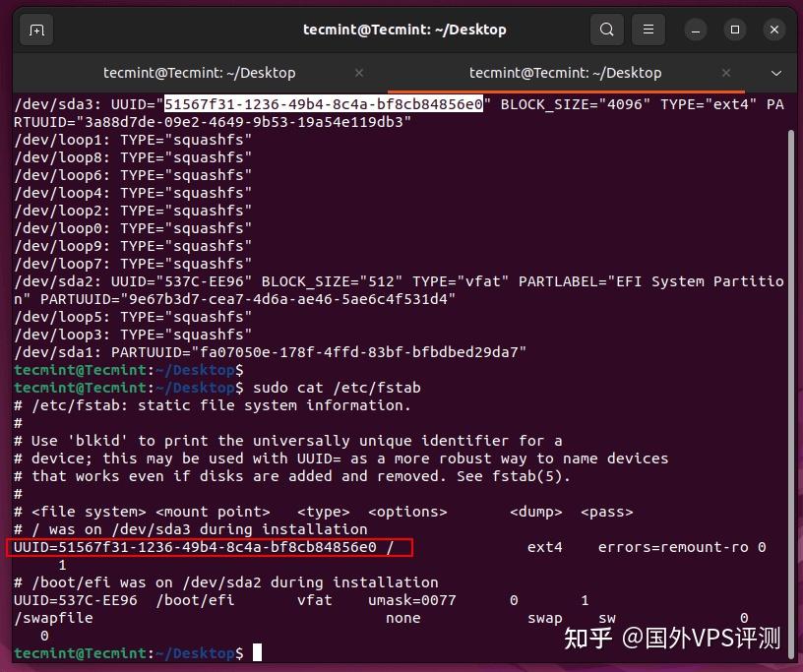The image size is (803, 672).
Task: Click the blinking block cursor
Action: [258, 651]
